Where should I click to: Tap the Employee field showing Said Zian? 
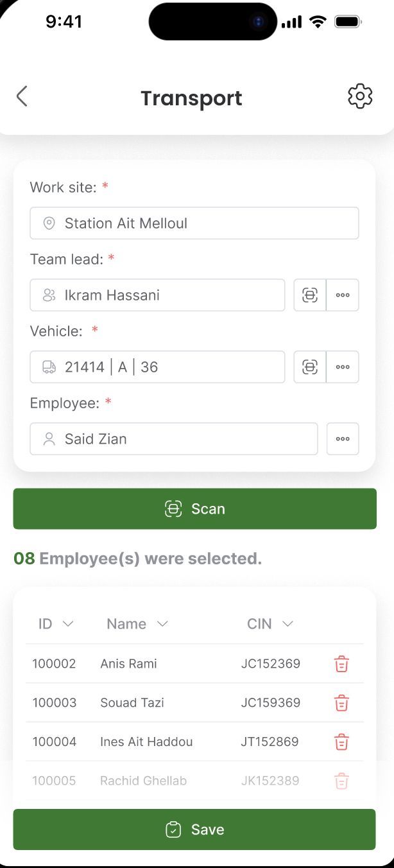pyautogui.click(x=174, y=439)
